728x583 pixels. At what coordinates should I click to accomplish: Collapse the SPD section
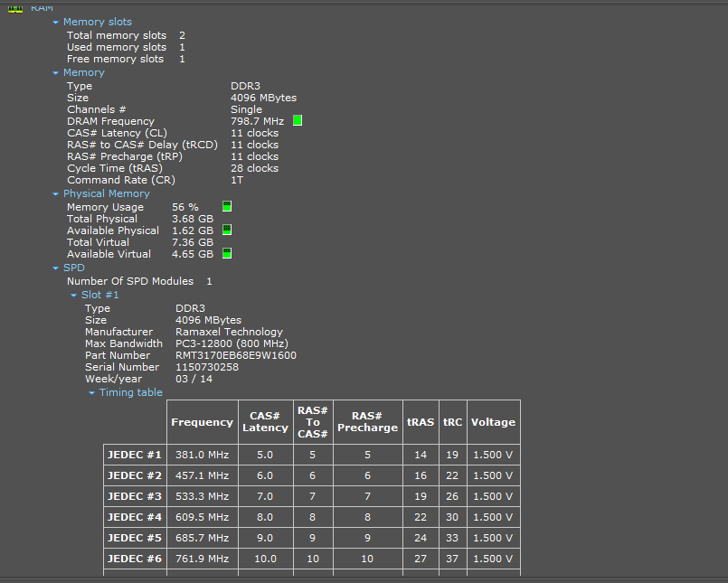[x=56, y=268]
